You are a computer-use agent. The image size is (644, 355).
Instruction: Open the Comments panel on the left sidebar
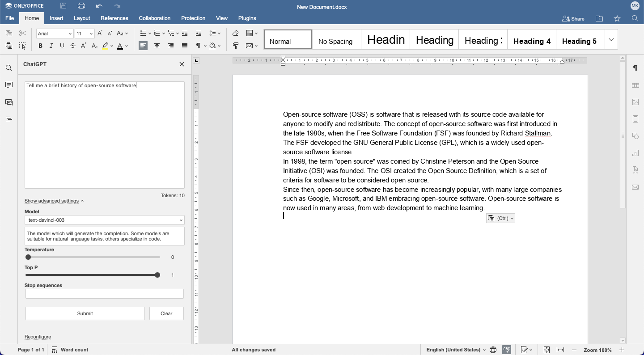coord(8,85)
